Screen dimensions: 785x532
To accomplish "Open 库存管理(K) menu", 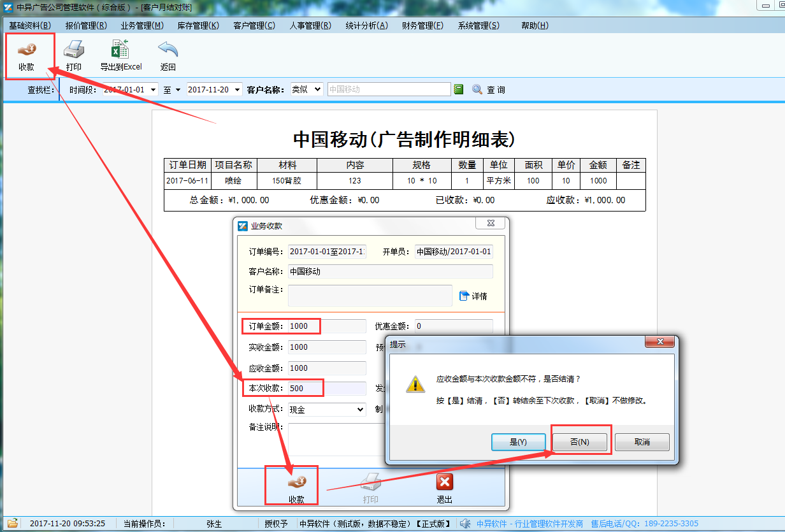I will pyautogui.click(x=198, y=25).
